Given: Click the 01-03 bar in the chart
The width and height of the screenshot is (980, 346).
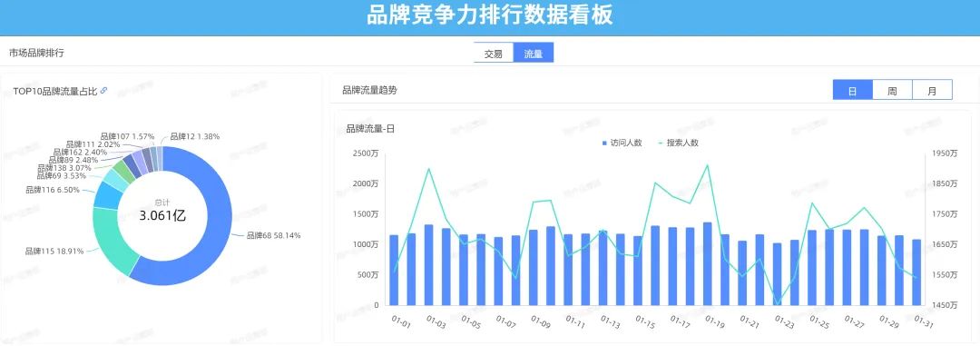Looking at the screenshot, I should (428, 265).
